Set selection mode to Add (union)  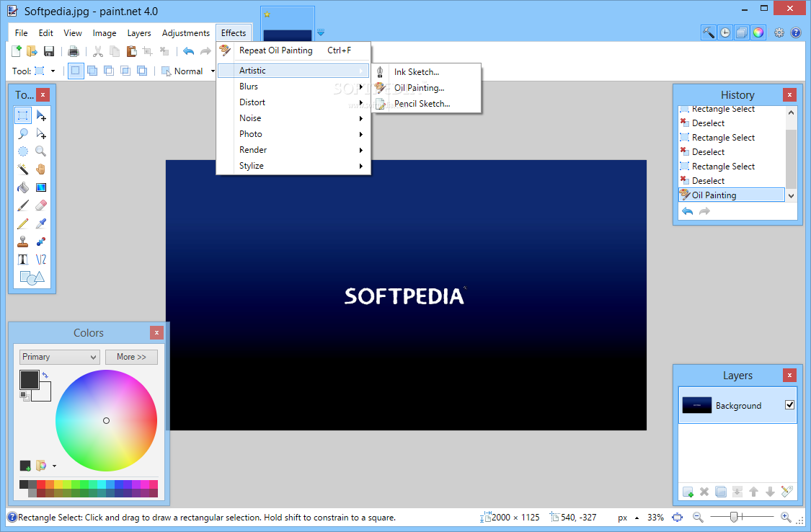92,71
